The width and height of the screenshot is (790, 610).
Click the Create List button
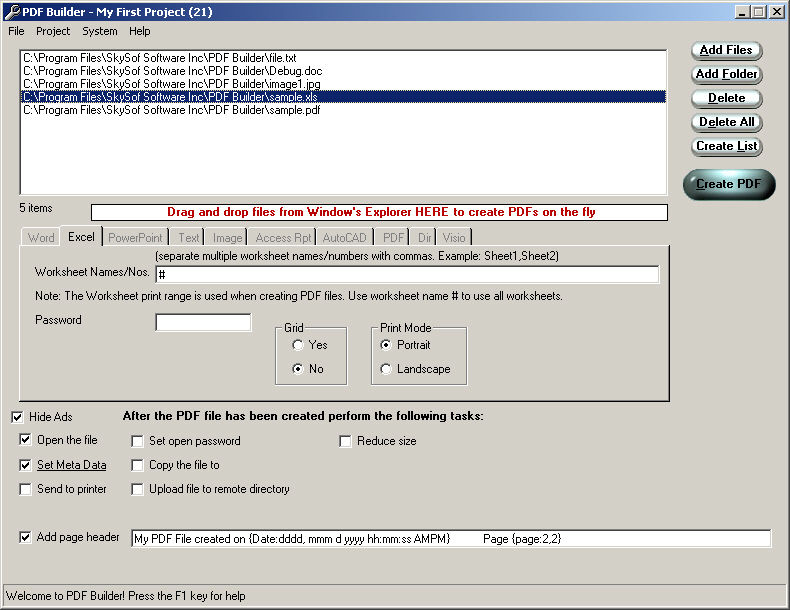[x=726, y=147]
